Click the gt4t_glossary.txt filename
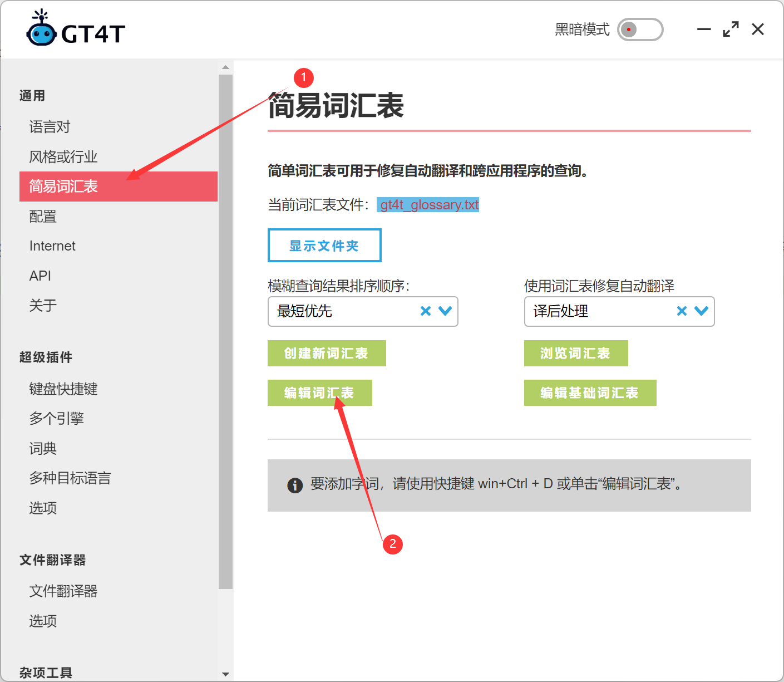This screenshot has width=784, height=682. click(428, 205)
